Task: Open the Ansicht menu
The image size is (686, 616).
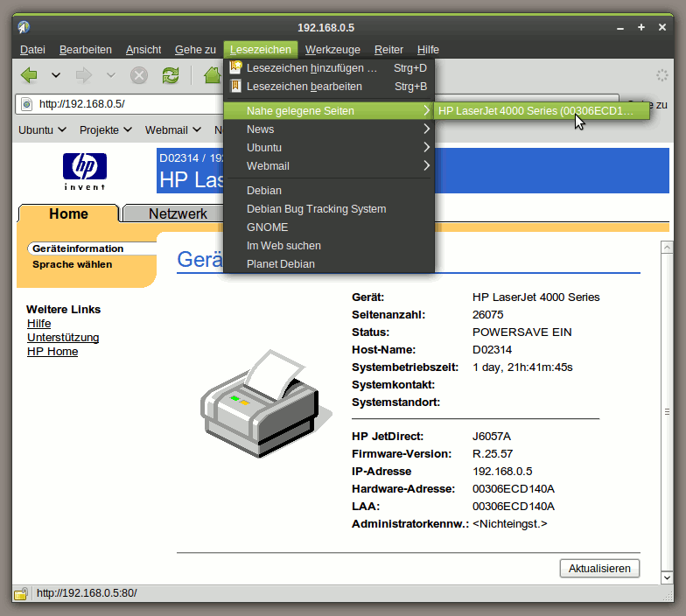Action: (143, 49)
